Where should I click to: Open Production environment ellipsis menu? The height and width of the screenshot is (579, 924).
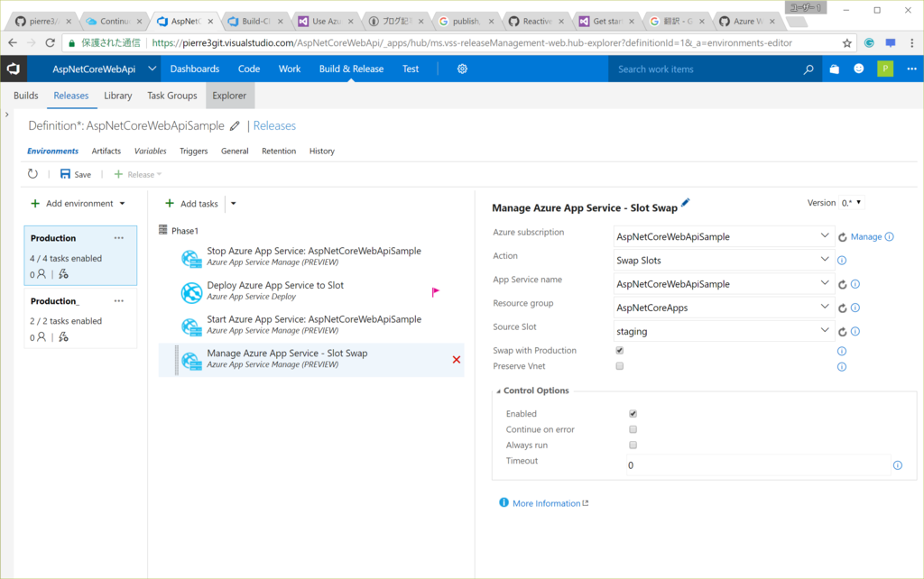pos(119,238)
